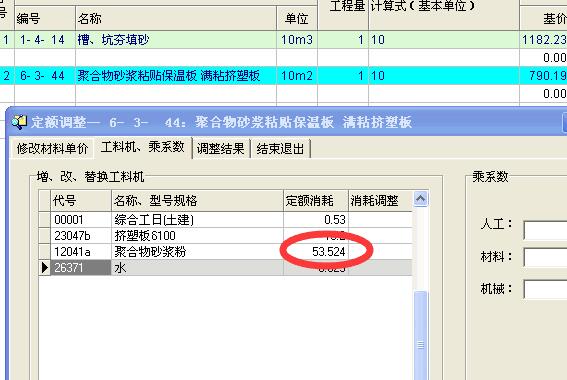Click the 单位 header in main table
The height and width of the screenshot is (380, 567).
pos(297,18)
